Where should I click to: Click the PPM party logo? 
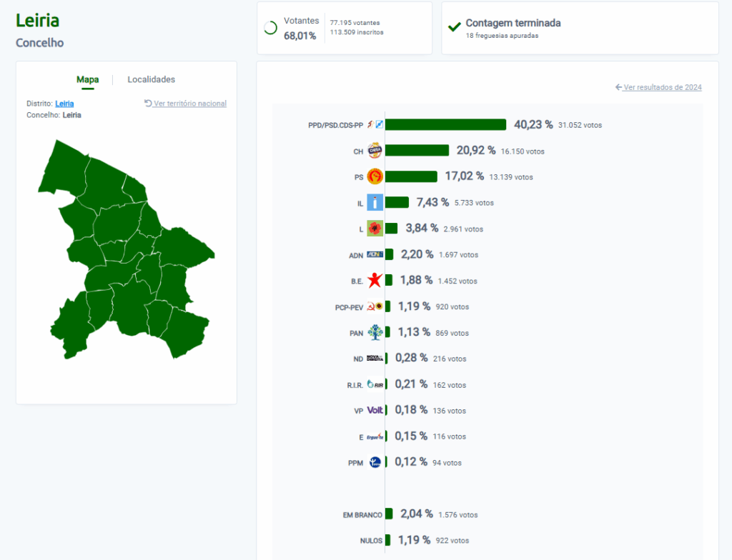click(x=375, y=462)
